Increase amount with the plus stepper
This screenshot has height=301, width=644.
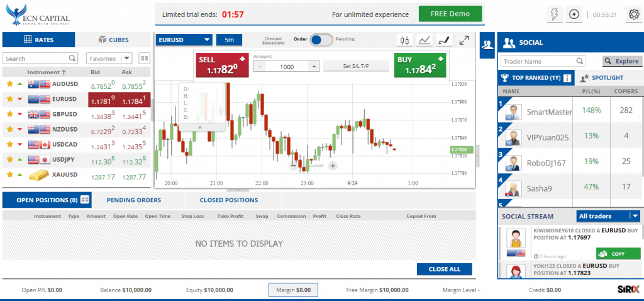click(x=314, y=66)
